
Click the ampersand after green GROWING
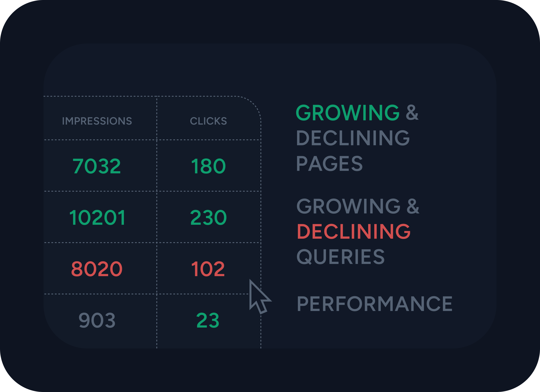point(412,113)
